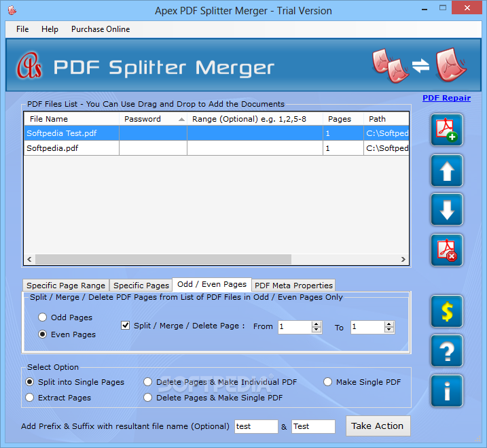The height and width of the screenshot is (448, 487).
Task: Click Path cell of Softpedia Test.pdf row
Action: coord(386,133)
